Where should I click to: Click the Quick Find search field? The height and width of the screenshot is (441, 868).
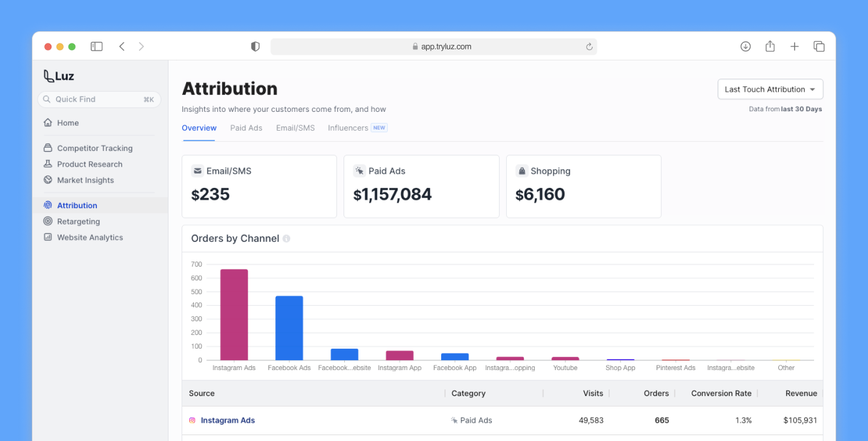point(98,100)
